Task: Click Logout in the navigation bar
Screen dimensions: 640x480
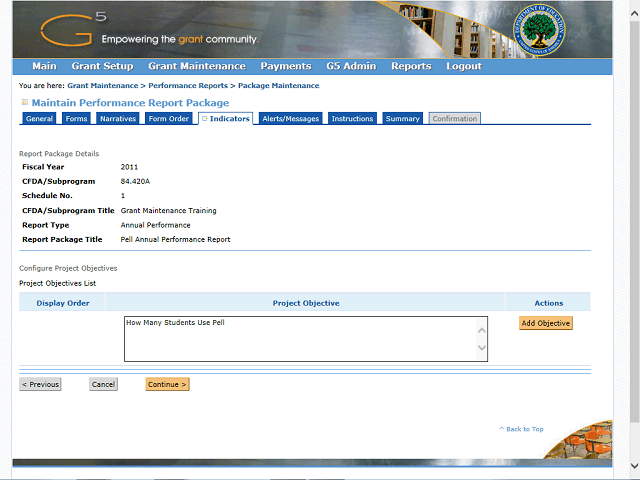Action: point(464,66)
